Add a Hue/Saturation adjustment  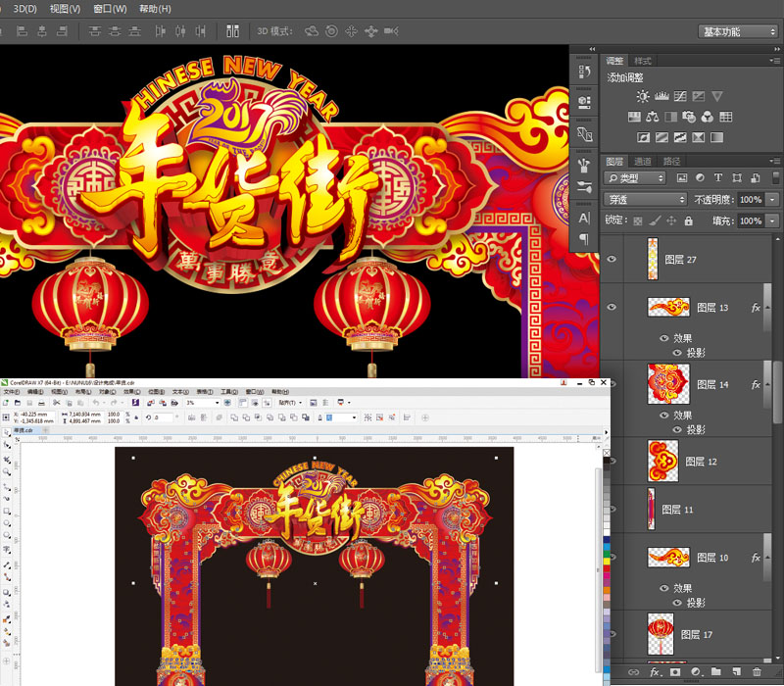634,117
